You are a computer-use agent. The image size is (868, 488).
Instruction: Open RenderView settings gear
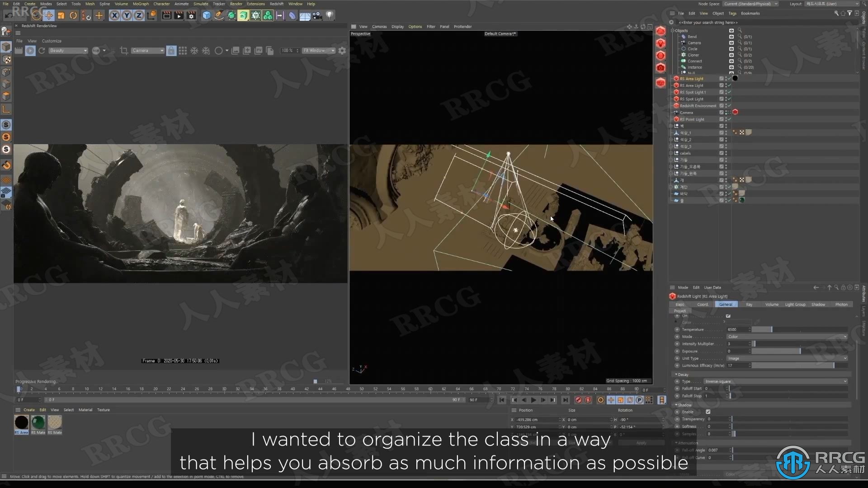pyautogui.click(x=342, y=51)
